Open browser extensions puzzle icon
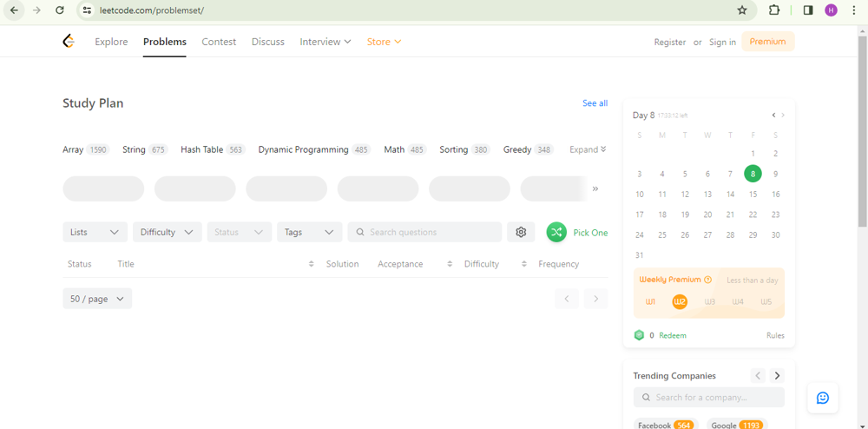 pos(774,10)
